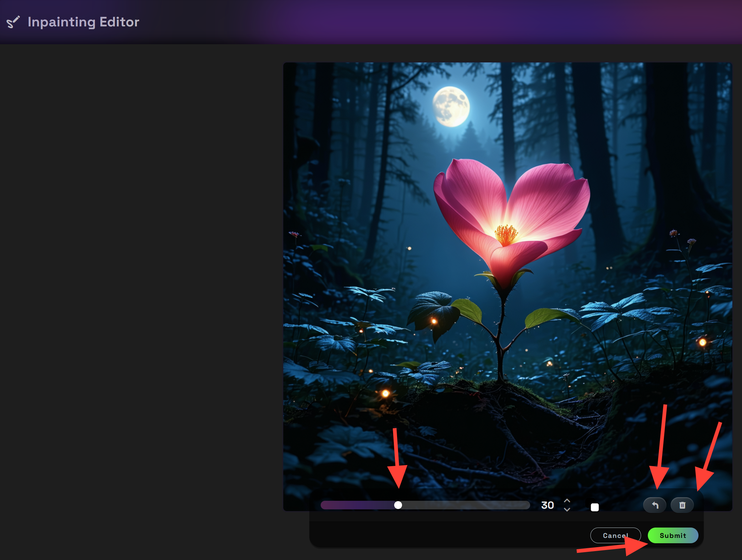742x560 pixels.
Task: Click the unfilled gray part of size slider
Action: [x=464, y=505]
